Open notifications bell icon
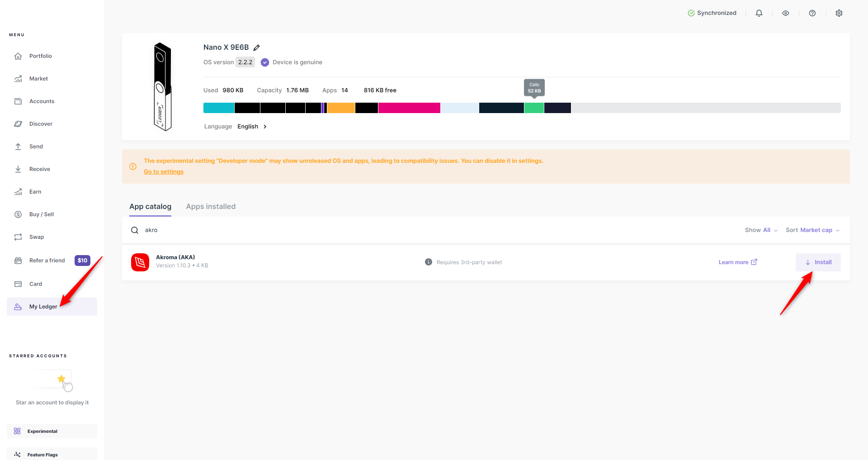The image size is (868, 460). pyautogui.click(x=759, y=13)
